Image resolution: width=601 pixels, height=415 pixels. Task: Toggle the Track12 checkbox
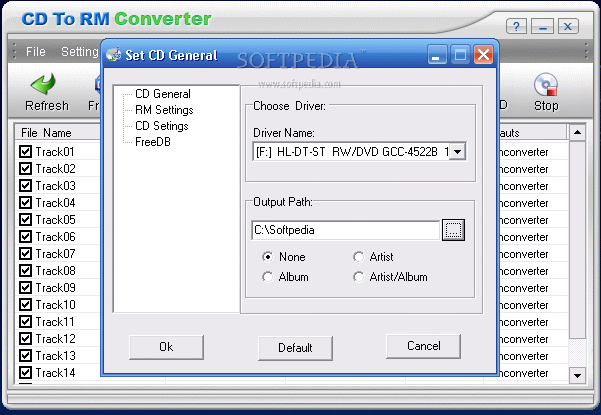(x=25, y=338)
